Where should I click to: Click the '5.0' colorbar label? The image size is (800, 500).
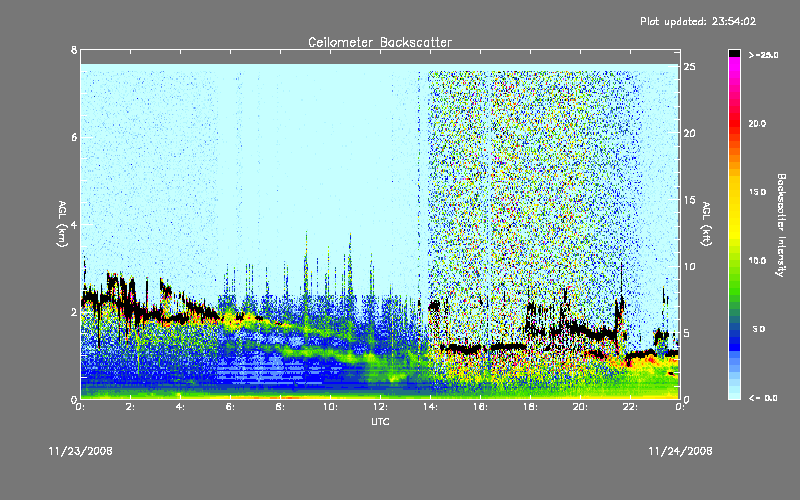tap(759, 329)
